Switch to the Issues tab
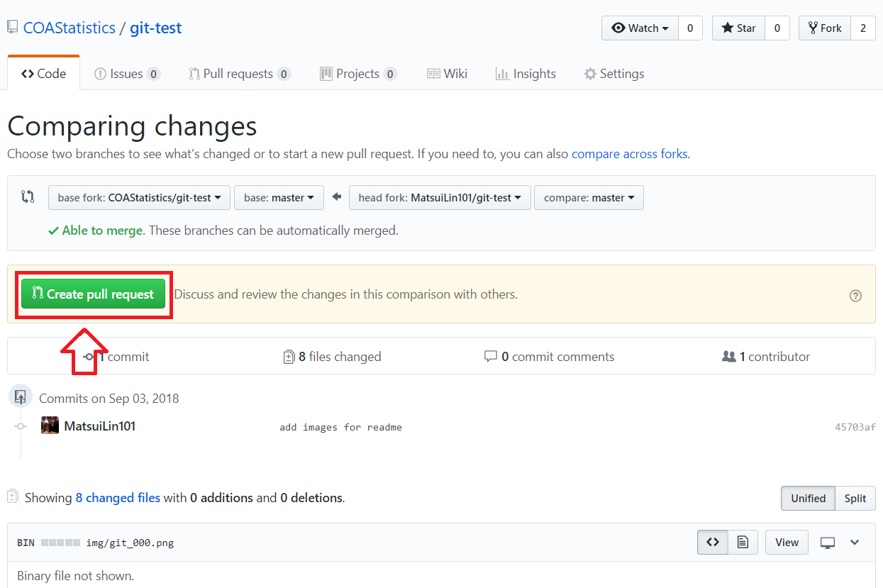Screen dimensions: 883x588 (x=127, y=74)
